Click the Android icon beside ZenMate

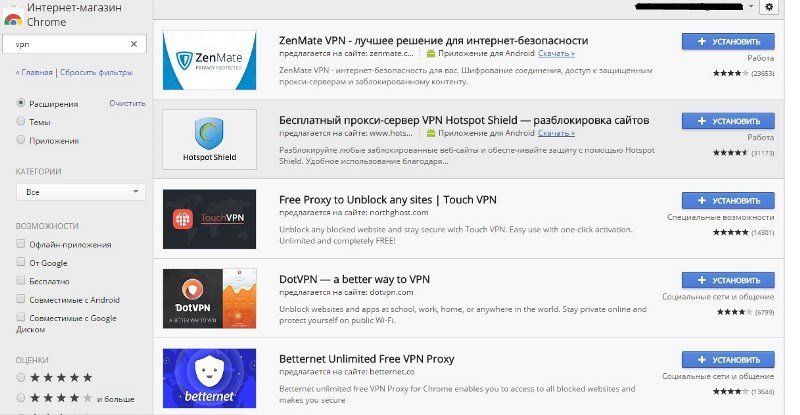[431, 53]
